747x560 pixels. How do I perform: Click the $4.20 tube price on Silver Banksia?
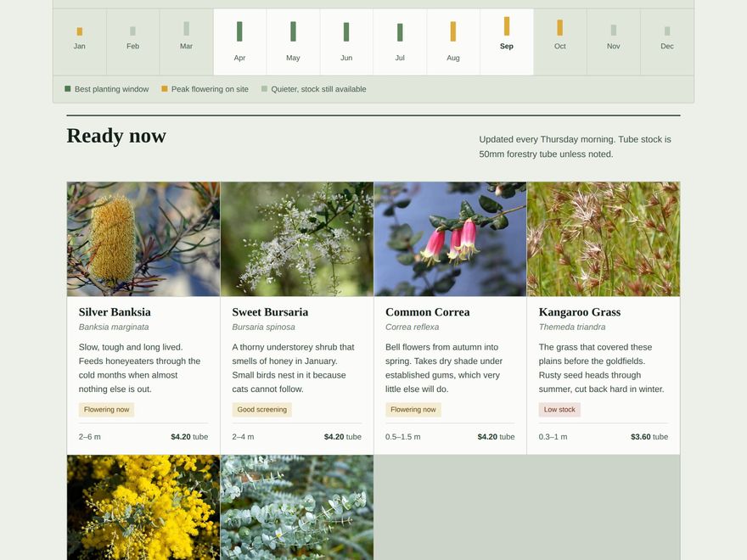(189, 437)
